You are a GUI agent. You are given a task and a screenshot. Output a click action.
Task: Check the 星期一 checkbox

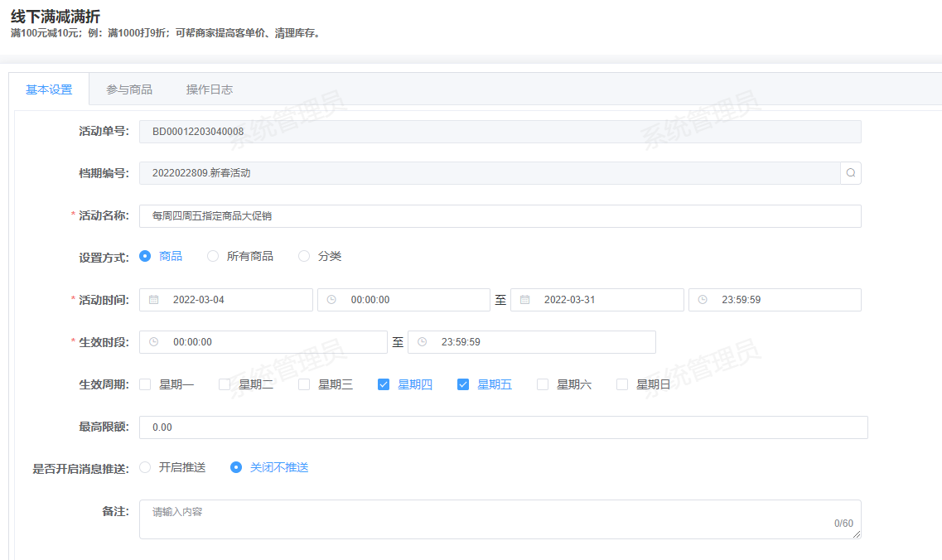coord(146,384)
